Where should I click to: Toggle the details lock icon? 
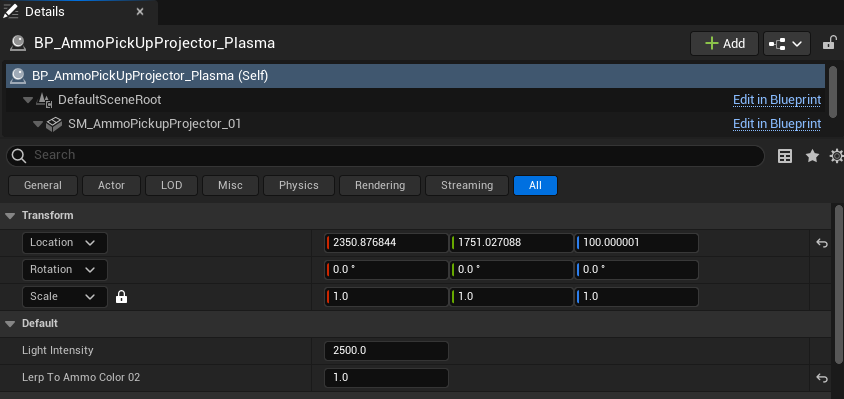tap(829, 43)
